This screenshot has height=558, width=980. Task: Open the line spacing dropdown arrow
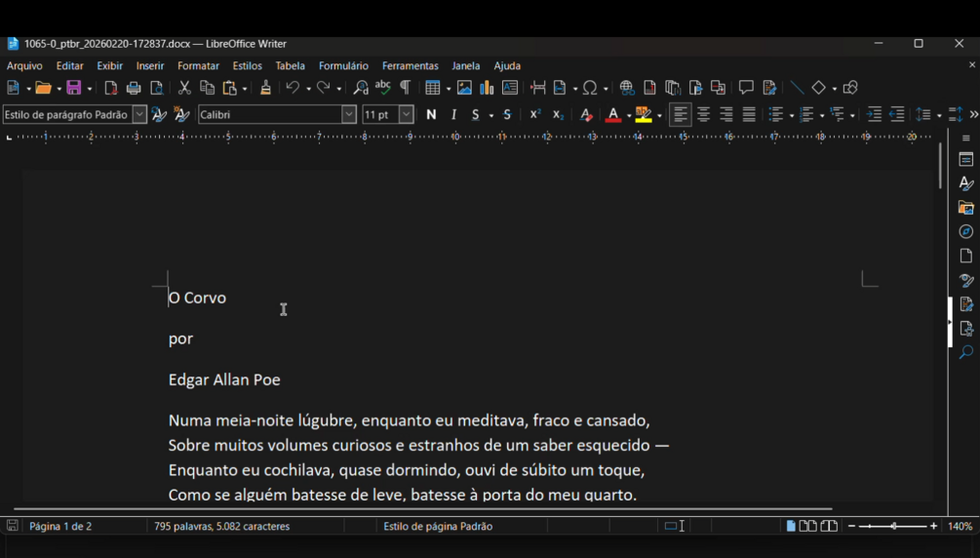coord(939,115)
